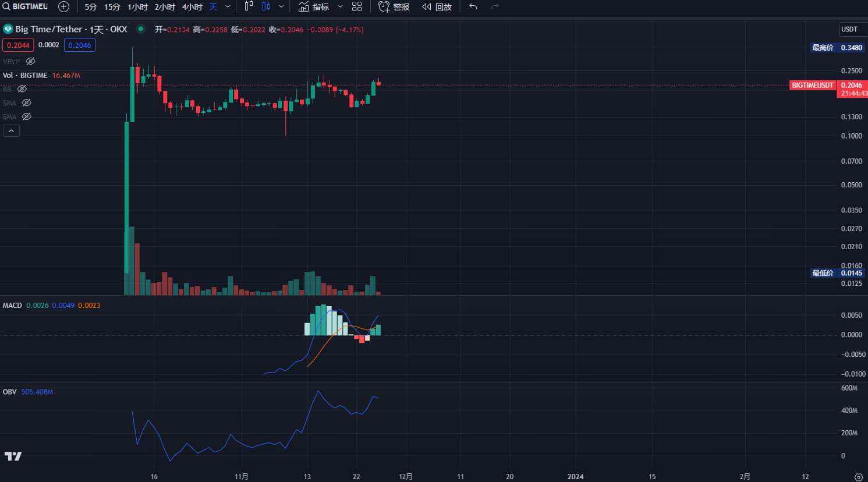This screenshot has height=482, width=868.
Task: Click the -0.0089 (-4.17%) change value
Action: pyautogui.click(x=335, y=29)
